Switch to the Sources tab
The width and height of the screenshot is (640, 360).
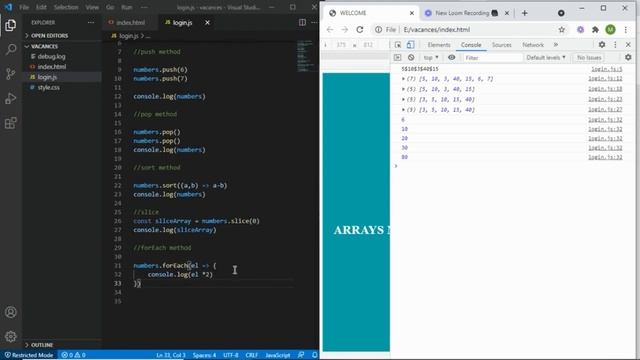pos(501,45)
